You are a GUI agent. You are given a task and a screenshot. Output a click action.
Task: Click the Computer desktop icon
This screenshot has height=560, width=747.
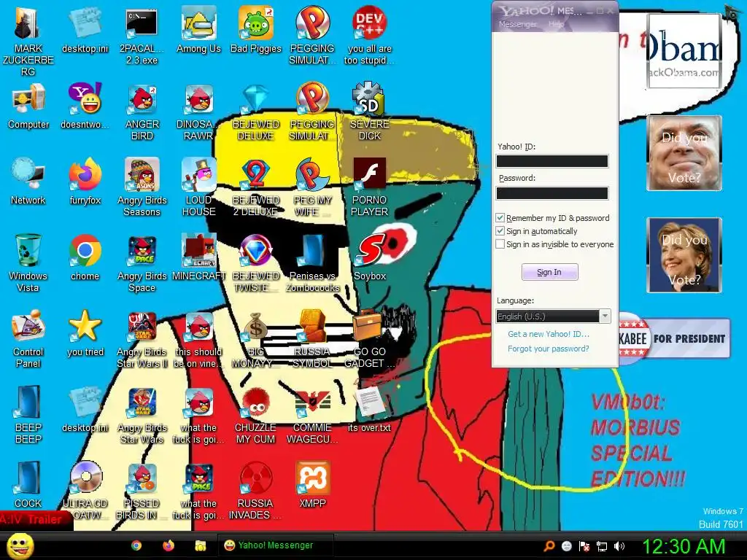[28, 106]
